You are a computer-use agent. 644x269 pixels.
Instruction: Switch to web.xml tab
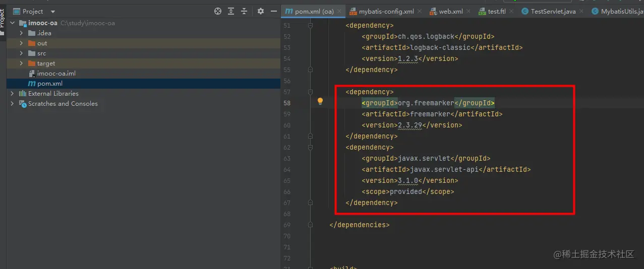[450, 12]
